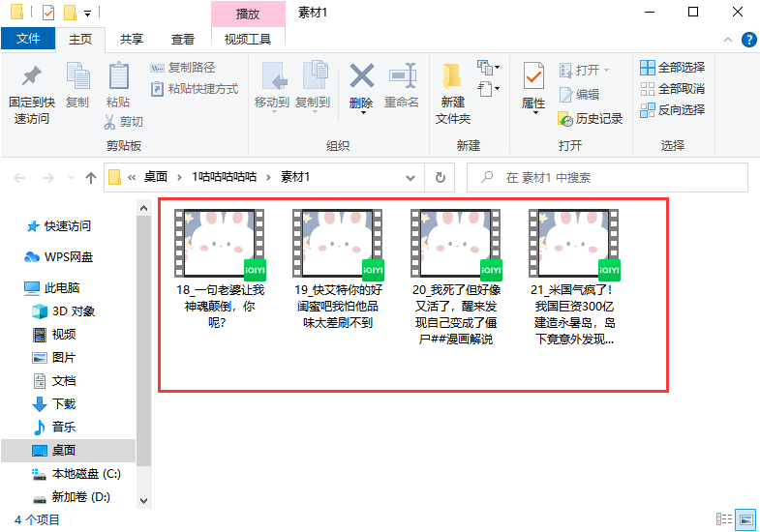Open file History

[590, 119]
